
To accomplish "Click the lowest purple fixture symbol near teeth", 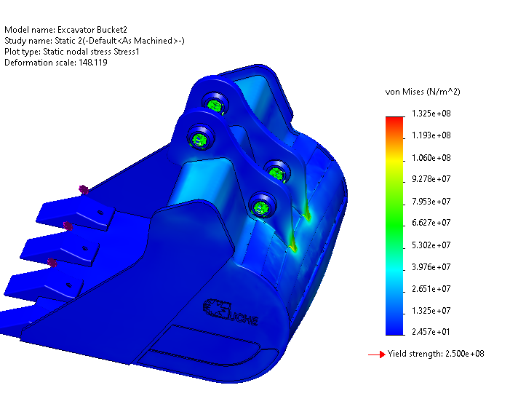I will coord(52,262).
